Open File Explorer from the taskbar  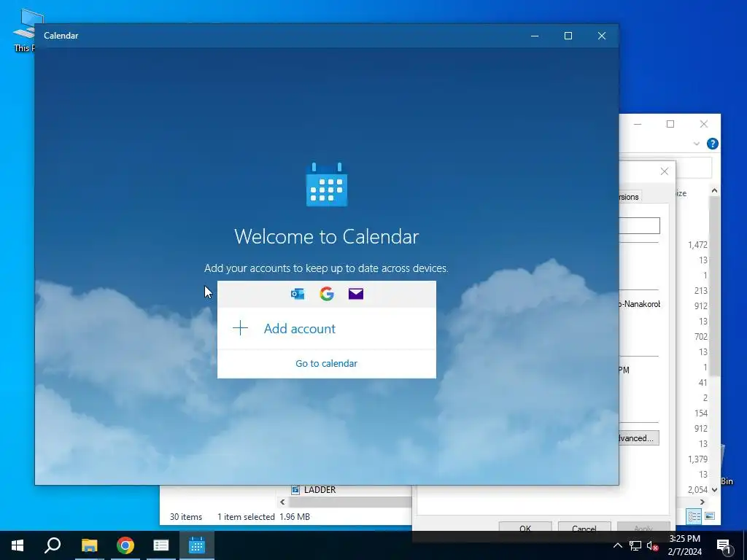[x=89, y=545]
